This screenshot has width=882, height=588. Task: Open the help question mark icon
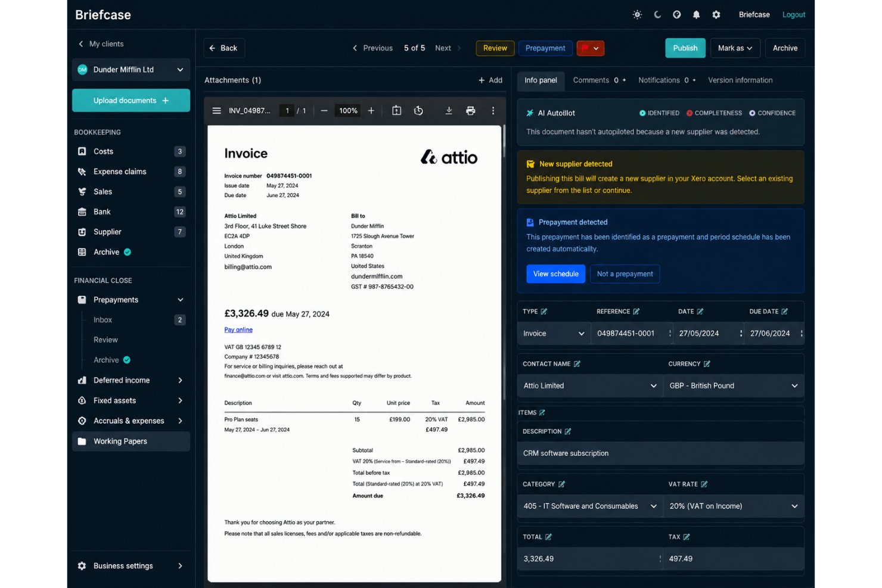click(677, 15)
